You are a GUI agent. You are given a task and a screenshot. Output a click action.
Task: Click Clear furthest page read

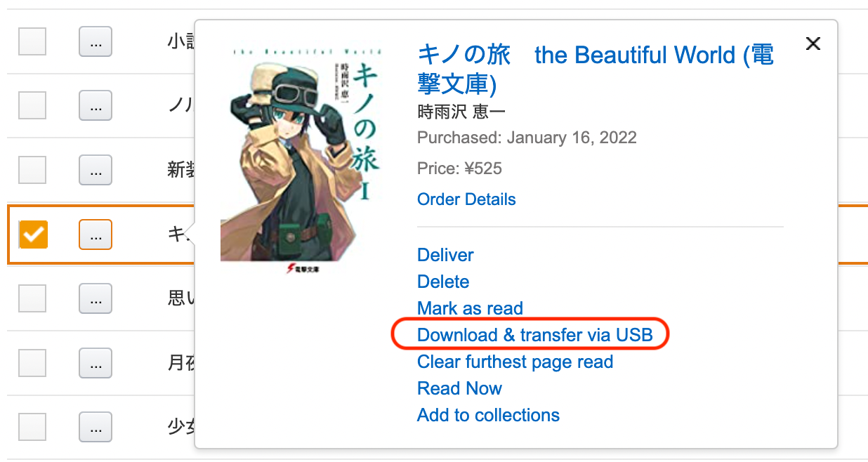point(515,362)
